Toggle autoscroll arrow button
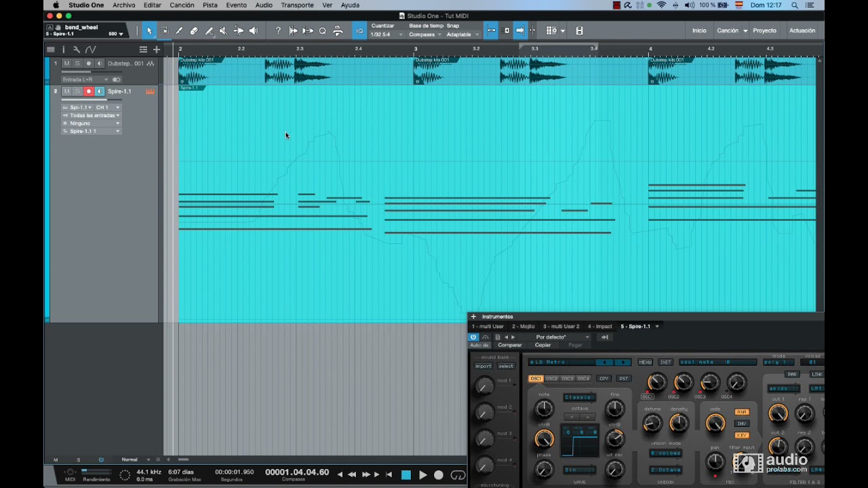This screenshot has height=488, width=868. [x=519, y=30]
